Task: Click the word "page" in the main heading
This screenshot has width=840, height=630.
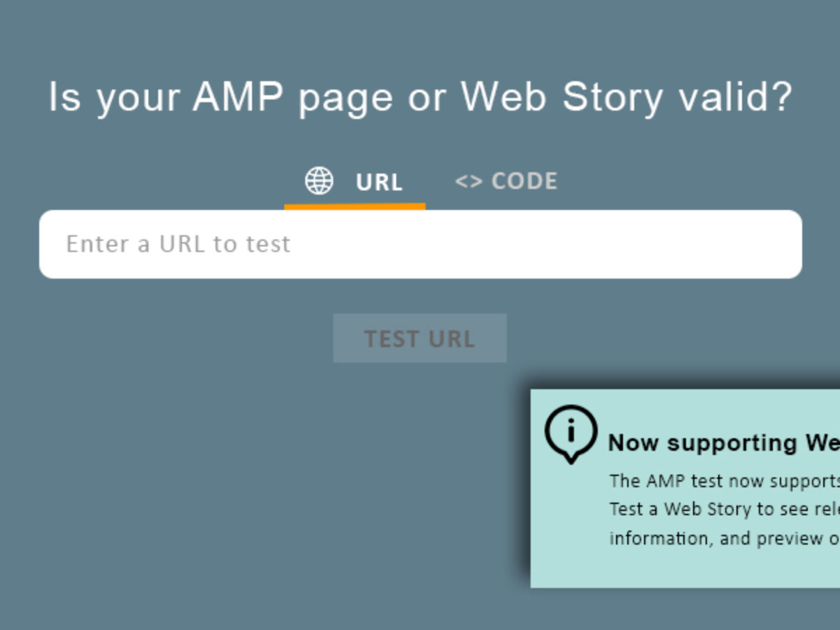Action: (x=345, y=98)
